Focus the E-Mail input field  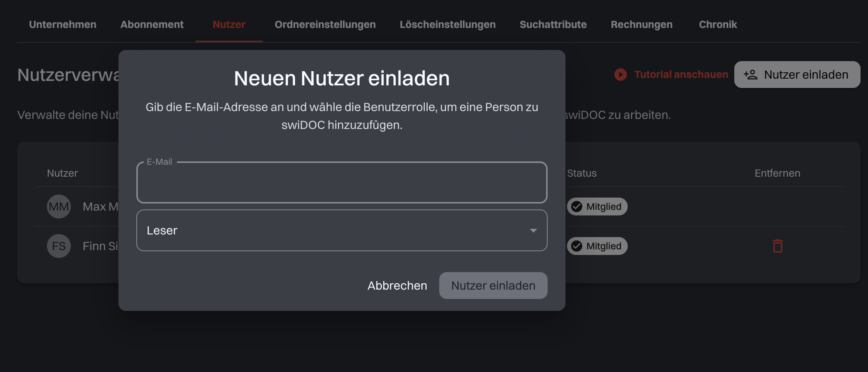point(342,183)
